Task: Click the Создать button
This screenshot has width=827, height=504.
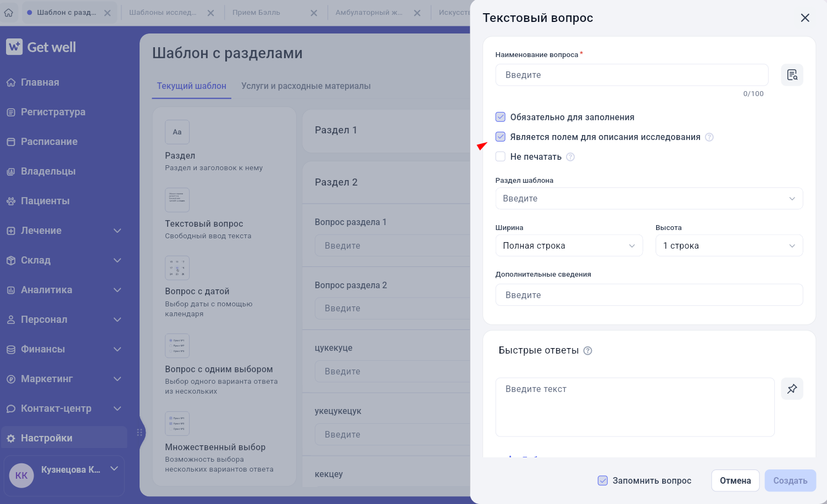Action: 790,480
